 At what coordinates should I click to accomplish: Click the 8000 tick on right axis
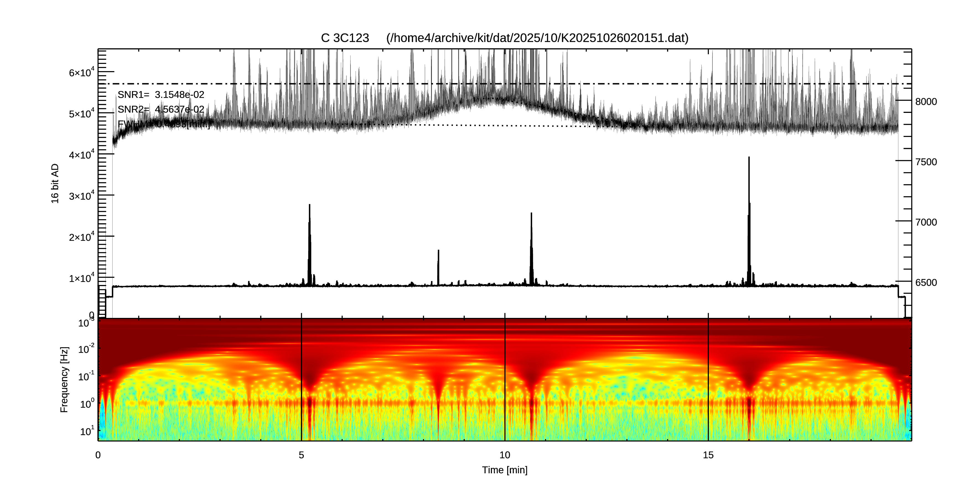(x=925, y=102)
